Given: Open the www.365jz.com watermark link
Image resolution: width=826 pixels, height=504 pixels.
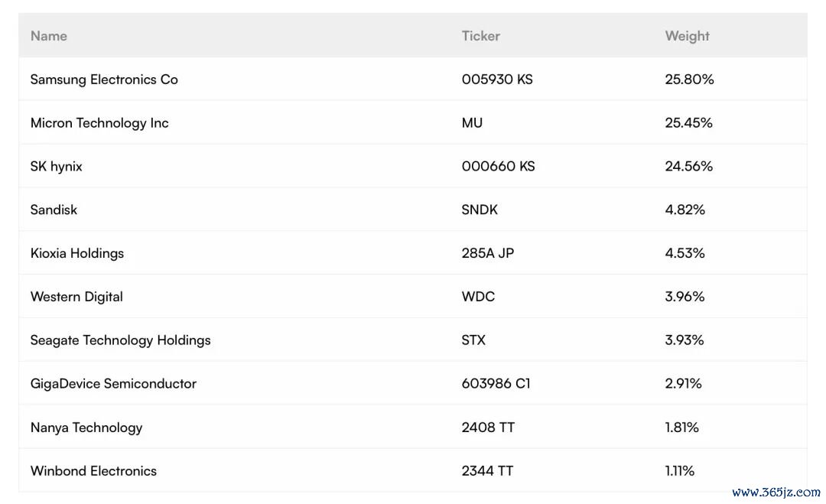Looking at the screenshot, I should [776, 493].
